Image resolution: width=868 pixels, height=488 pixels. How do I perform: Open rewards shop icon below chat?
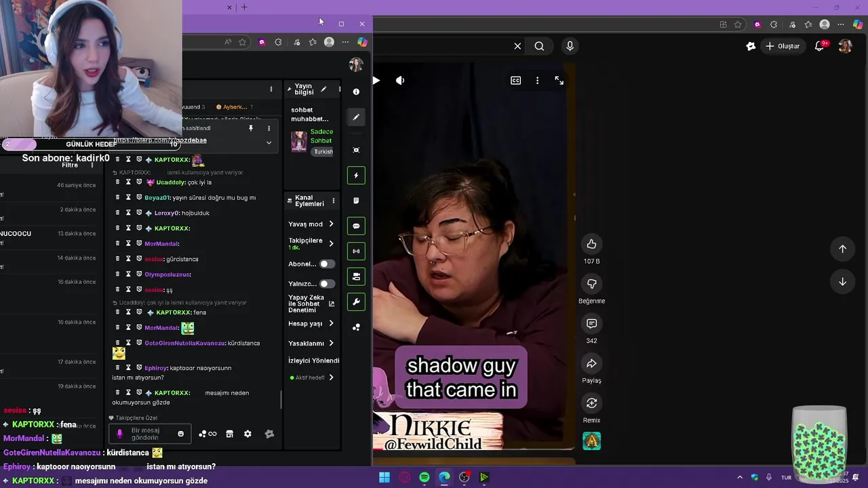click(x=229, y=434)
